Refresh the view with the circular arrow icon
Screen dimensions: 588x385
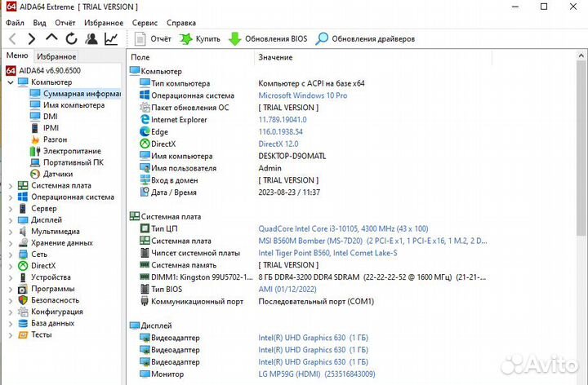[71, 38]
